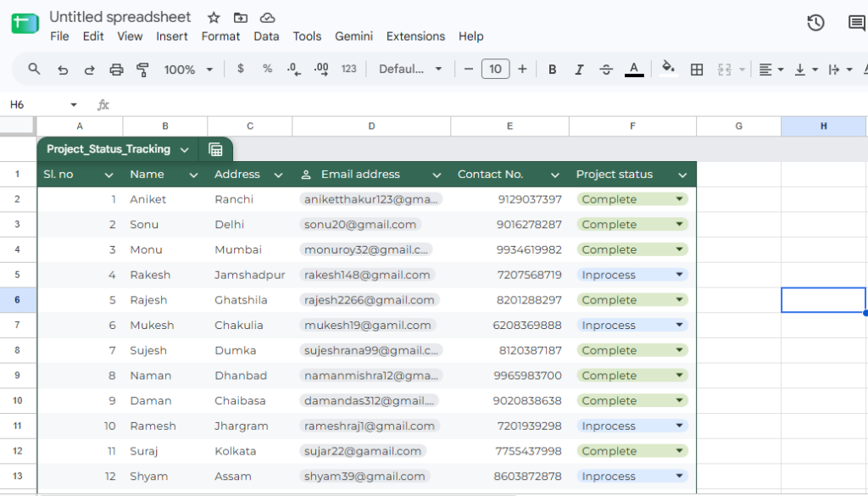
Task: Open the fill color picker
Action: (x=668, y=69)
